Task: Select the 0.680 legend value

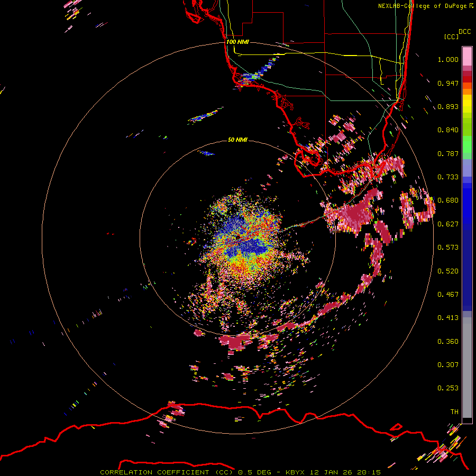Action: (448, 200)
